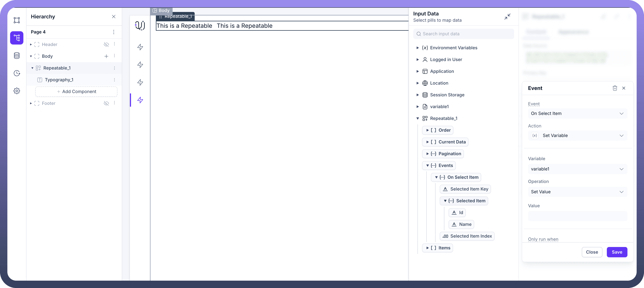Select the Selected Item Key pill
644x288 pixels.
[x=465, y=189]
